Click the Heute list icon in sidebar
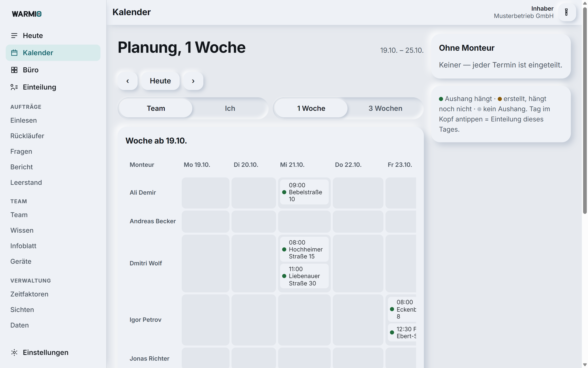588x368 pixels. (14, 36)
